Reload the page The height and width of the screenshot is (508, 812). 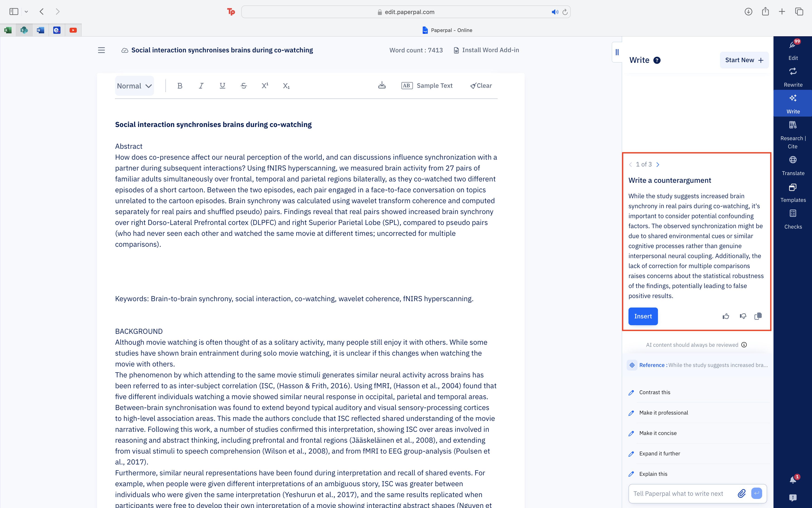click(x=565, y=12)
